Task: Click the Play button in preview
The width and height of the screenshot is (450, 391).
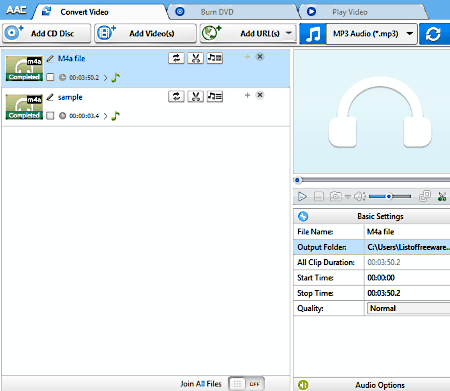Action: [302, 197]
